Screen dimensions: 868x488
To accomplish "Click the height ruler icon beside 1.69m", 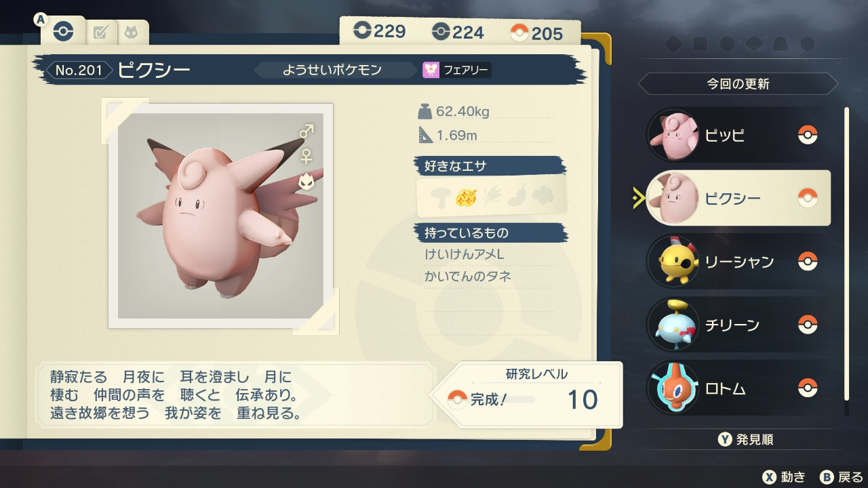I will coord(425,134).
